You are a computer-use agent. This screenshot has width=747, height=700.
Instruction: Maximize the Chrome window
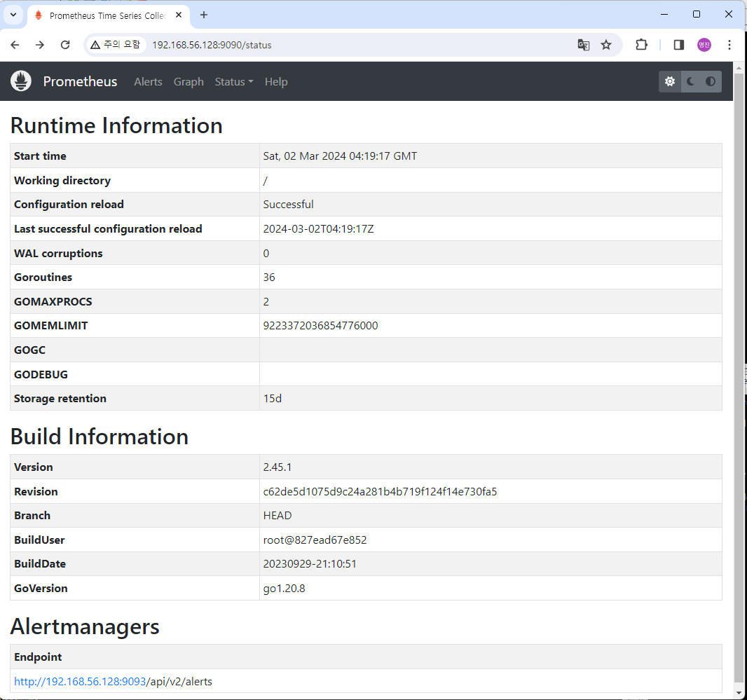(x=697, y=14)
